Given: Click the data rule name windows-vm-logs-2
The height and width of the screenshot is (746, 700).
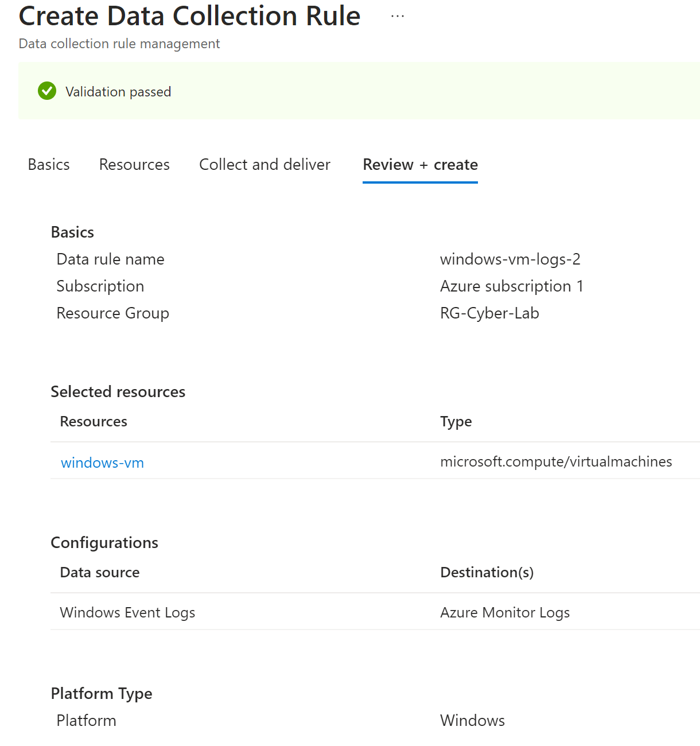Looking at the screenshot, I should coord(510,259).
